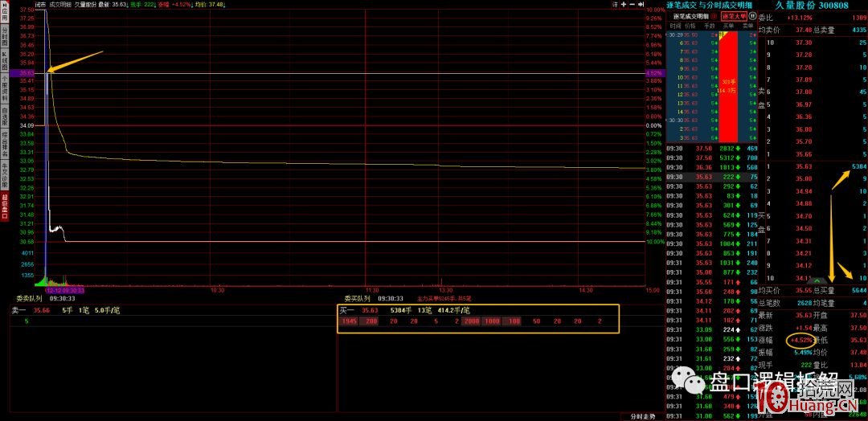
Task: Click the 最高 37.50 value
Action: (x=858, y=328)
